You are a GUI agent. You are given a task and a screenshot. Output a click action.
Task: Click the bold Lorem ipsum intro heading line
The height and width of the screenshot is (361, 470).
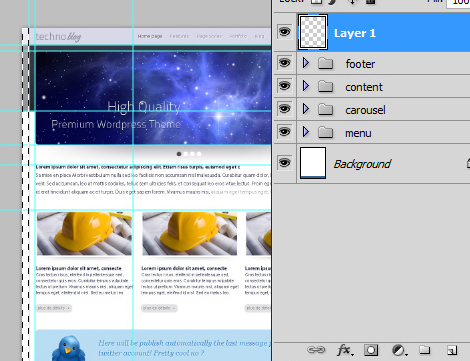tap(138, 167)
